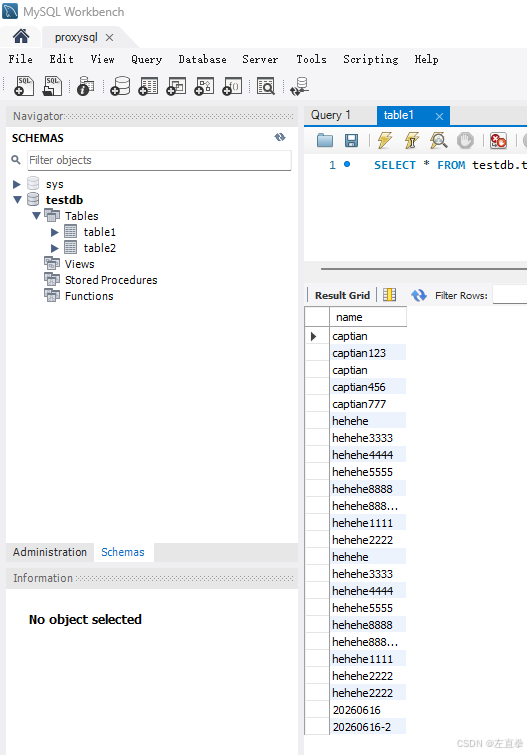This screenshot has height=755, width=527.
Task: Select the first row marker arrow
Action: (314, 336)
